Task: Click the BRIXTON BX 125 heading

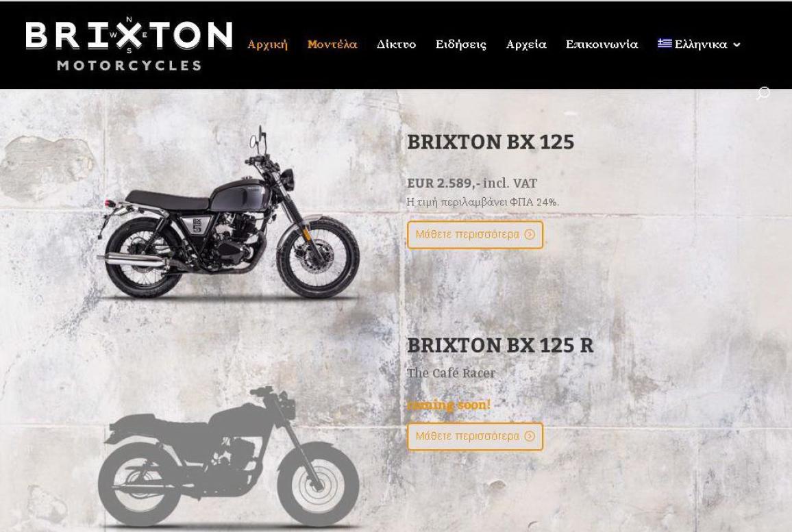Action: coord(491,142)
